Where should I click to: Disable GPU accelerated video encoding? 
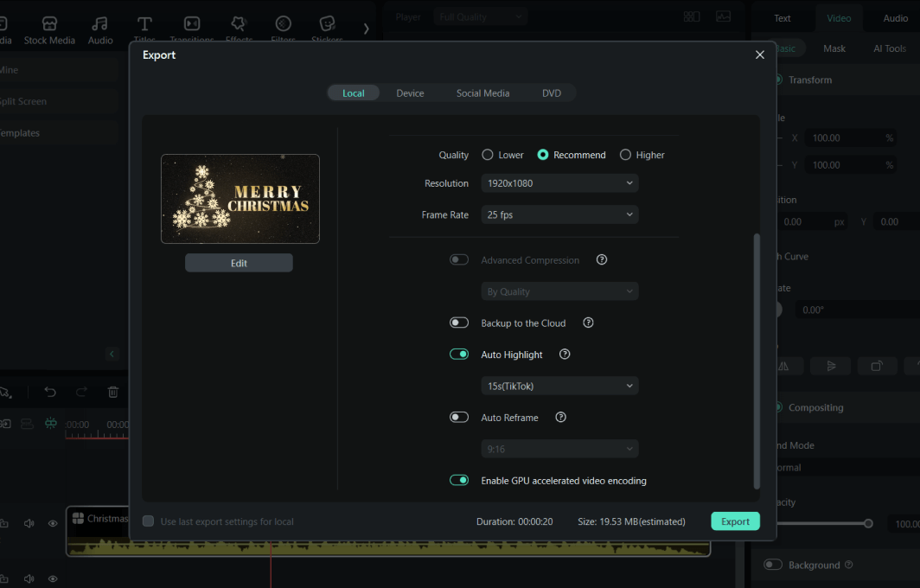pyautogui.click(x=459, y=480)
